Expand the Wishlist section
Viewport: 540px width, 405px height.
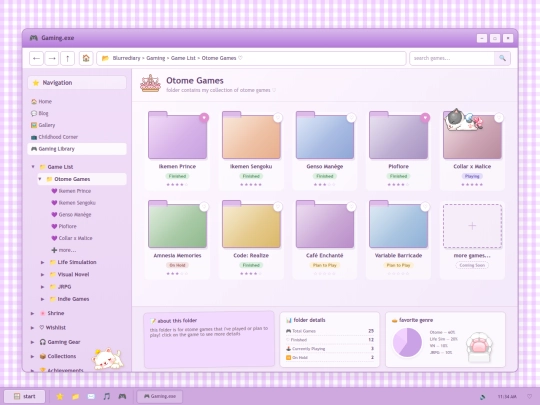[32, 328]
